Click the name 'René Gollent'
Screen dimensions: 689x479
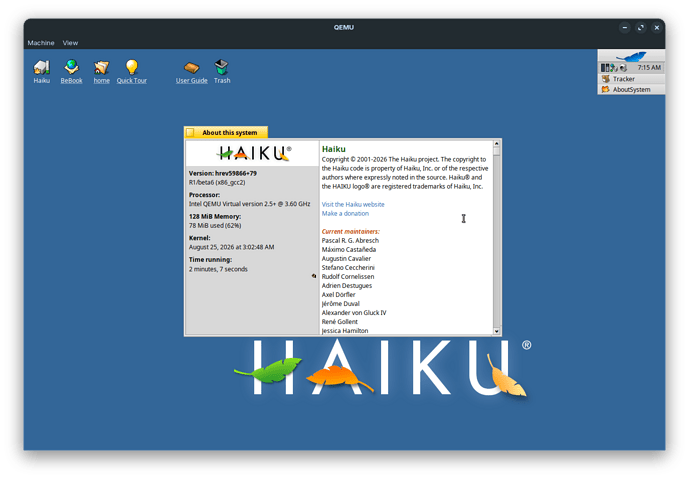[x=339, y=322]
